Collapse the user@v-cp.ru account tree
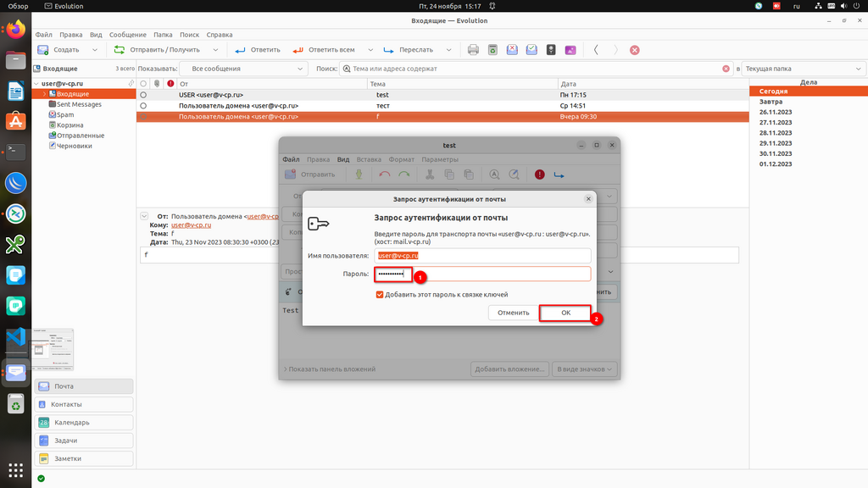 [36, 84]
